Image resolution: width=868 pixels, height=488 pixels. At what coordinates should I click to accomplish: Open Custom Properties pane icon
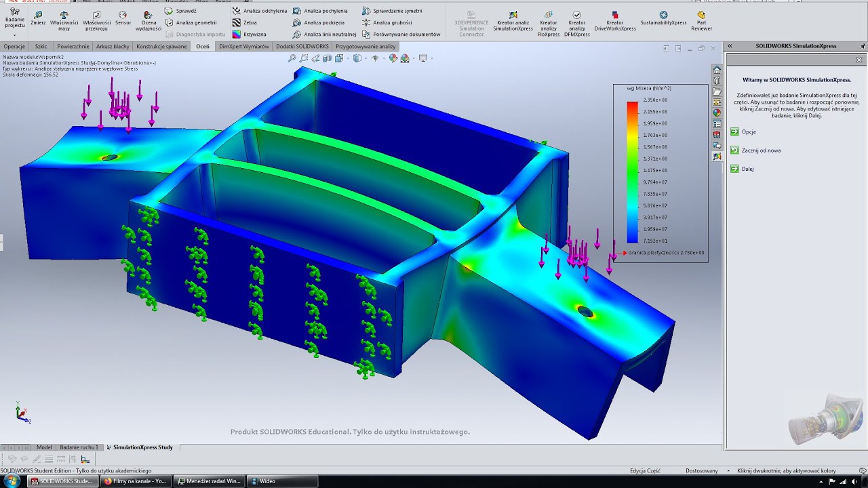[x=717, y=124]
